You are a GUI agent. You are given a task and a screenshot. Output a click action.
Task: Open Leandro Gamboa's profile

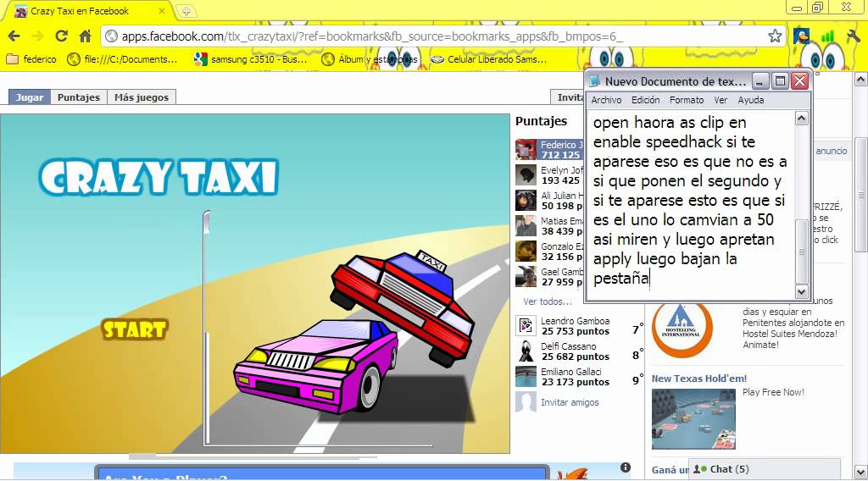(576, 321)
